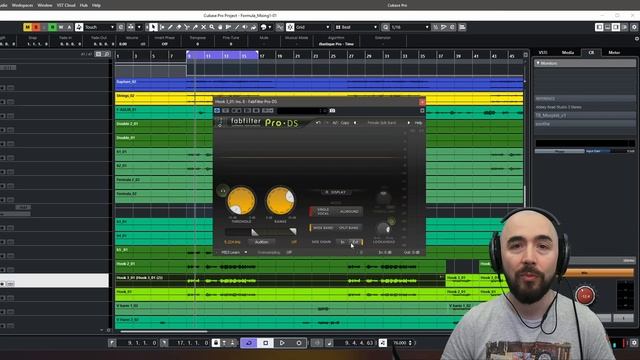Click the undo arrow in Pro-DS
The width and height of the screenshot is (640, 360).
(x=318, y=122)
